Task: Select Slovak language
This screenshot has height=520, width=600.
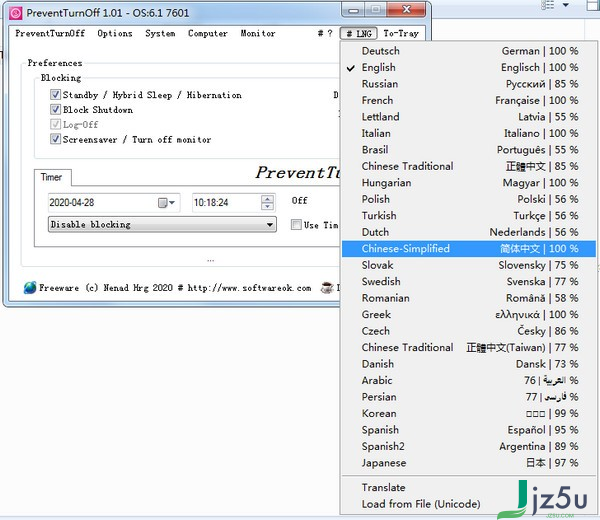Action: [x=468, y=265]
